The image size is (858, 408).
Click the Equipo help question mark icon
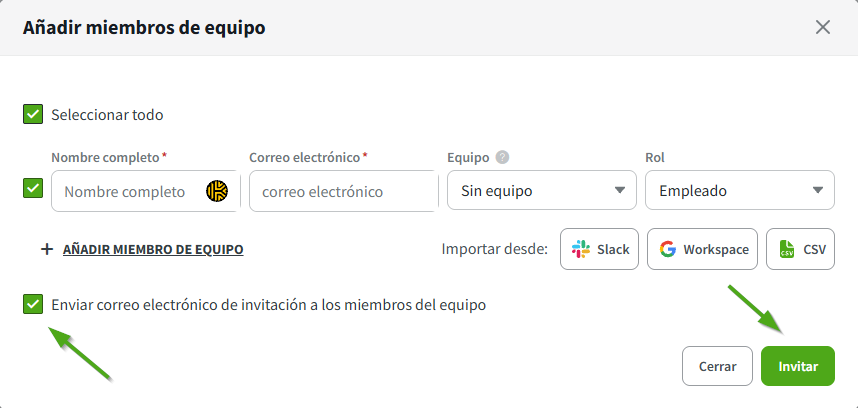coord(502,157)
